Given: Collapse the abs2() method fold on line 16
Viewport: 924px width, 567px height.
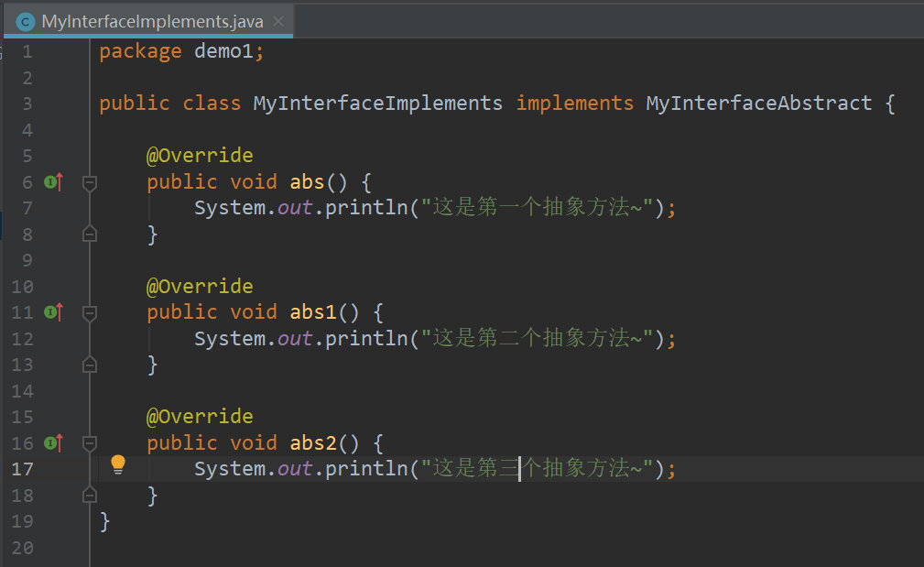Looking at the screenshot, I should point(90,444).
